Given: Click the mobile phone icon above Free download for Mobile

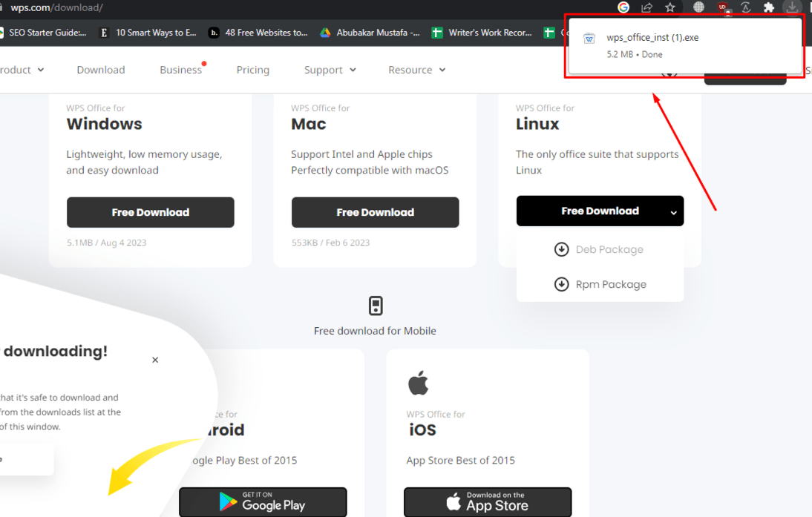Looking at the screenshot, I should point(376,305).
